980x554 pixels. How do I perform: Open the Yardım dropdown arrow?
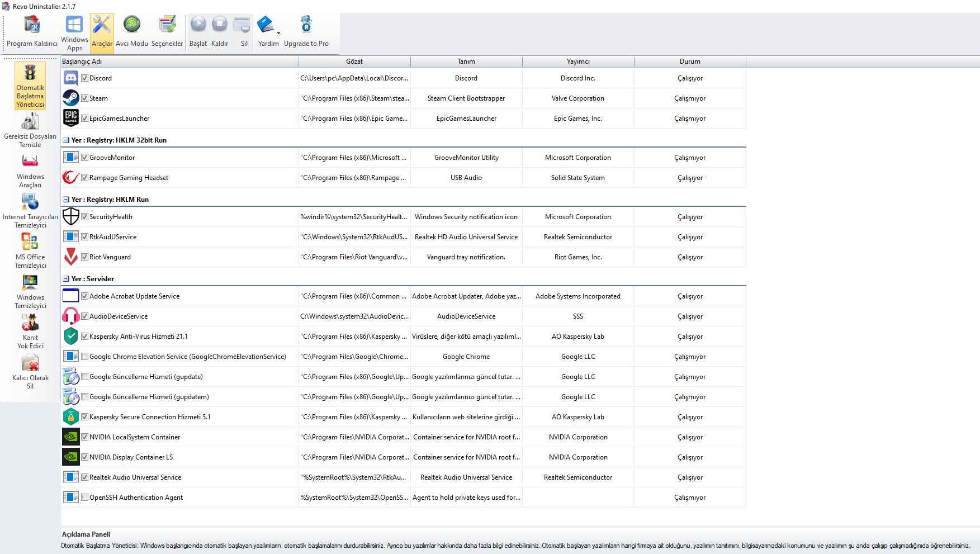[278, 34]
